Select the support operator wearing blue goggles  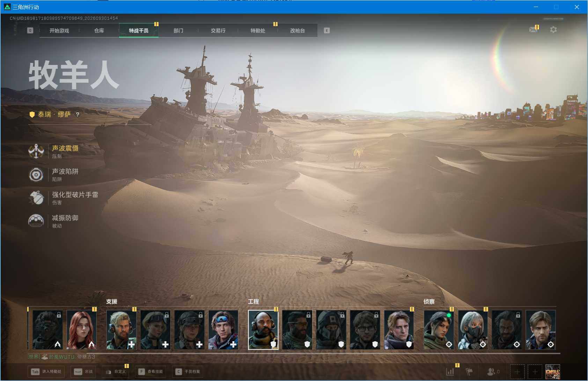point(223,330)
